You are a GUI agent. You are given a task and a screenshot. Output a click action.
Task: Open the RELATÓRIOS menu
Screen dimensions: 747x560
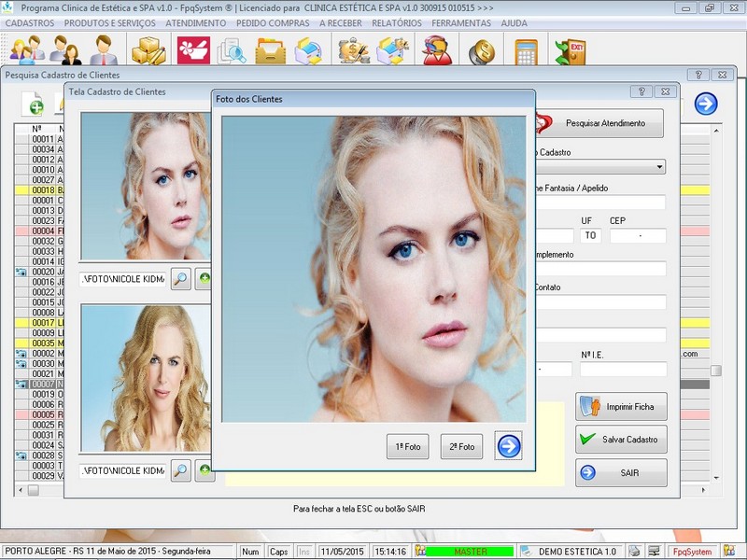click(x=397, y=22)
